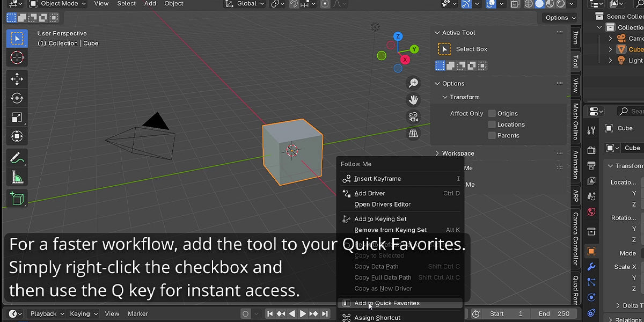The image size is (644, 322).
Task: Enable the Locations checkbox
Action: [492, 125]
